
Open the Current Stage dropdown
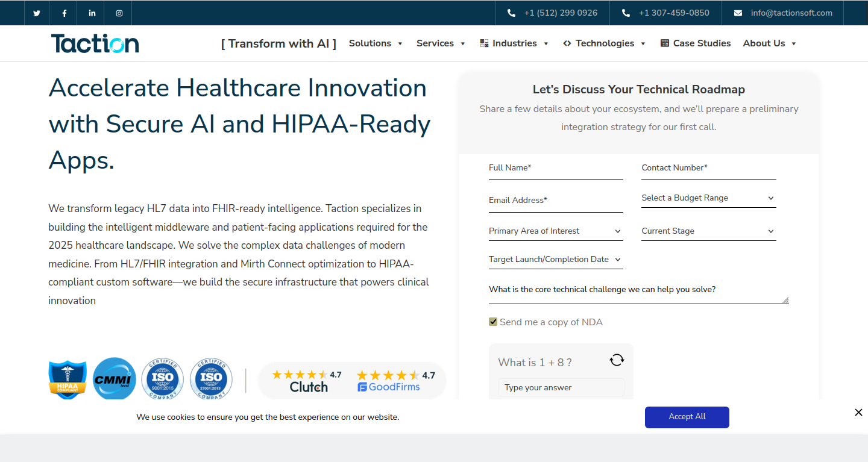click(708, 231)
